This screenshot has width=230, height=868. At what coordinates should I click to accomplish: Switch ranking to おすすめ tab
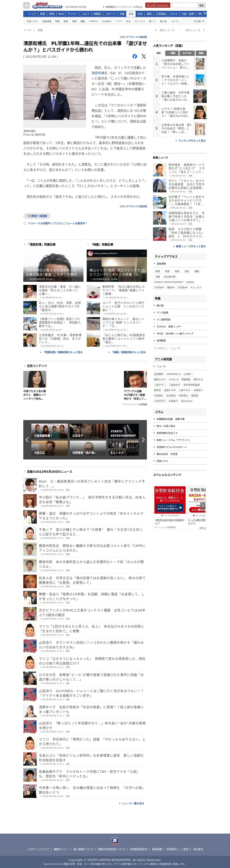[x=187, y=53]
